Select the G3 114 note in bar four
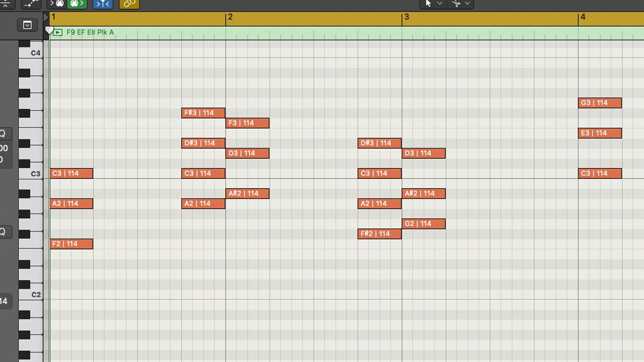The image size is (644, 362). pos(599,102)
